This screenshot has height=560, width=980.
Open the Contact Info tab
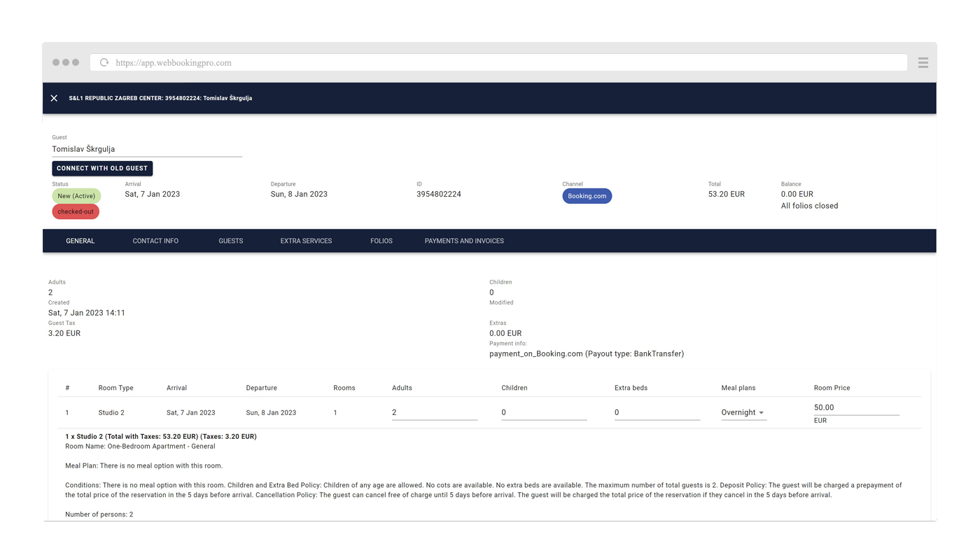pyautogui.click(x=155, y=241)
